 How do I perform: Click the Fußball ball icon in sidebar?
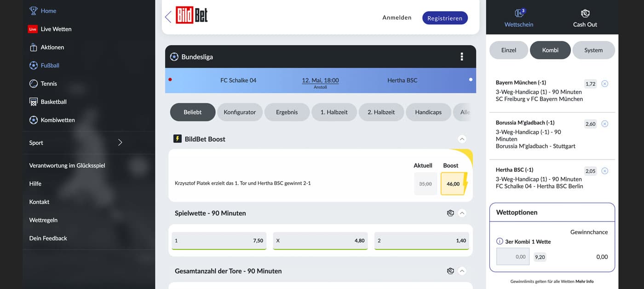coord(33,65)
